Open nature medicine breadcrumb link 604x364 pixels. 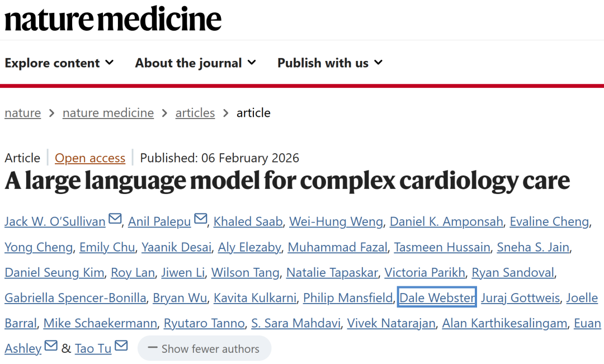[108, 113]
